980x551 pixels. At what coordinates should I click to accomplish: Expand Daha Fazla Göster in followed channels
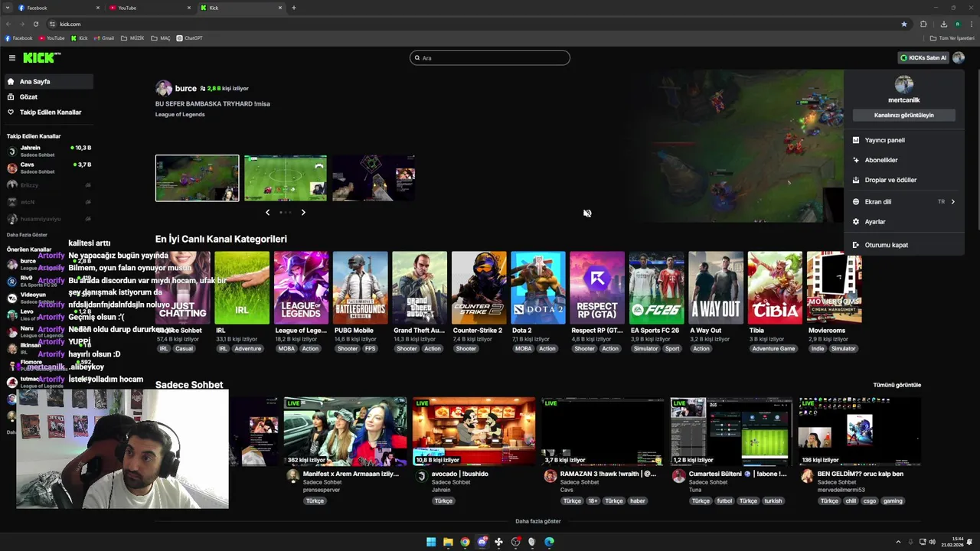point(27,235)
